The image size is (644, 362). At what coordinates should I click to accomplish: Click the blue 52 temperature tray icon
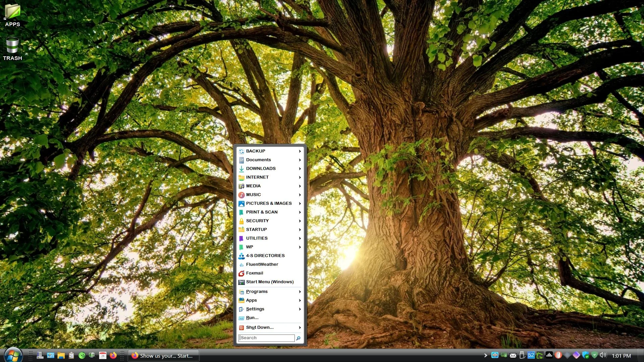coord(531,355)
